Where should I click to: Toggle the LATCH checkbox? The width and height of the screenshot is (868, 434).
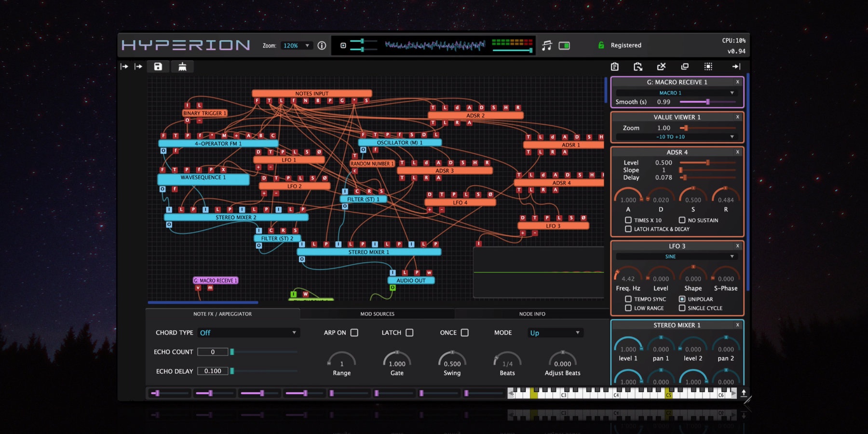coord(409,333)
